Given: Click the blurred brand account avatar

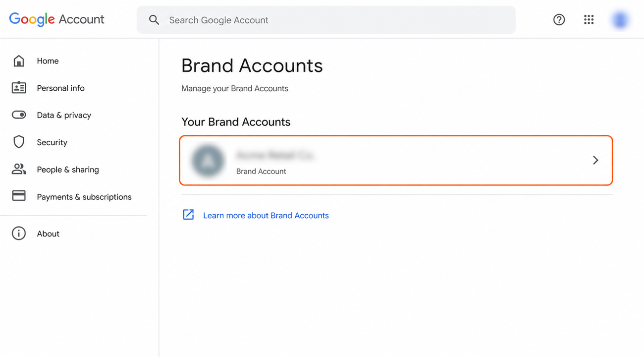Looking at the screenshot, I should 208,161.
